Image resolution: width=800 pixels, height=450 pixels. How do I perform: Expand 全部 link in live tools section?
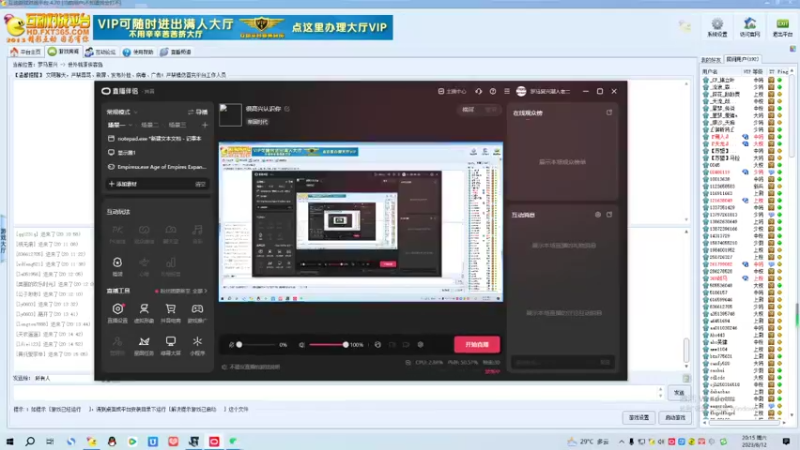click(x=201, y=291)
